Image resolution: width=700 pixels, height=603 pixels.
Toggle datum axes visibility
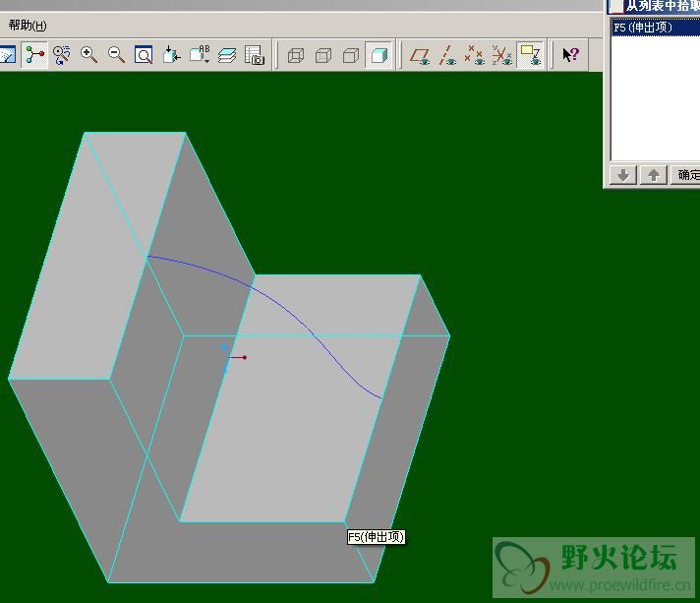pyautogui.click(x=447, y=55)
